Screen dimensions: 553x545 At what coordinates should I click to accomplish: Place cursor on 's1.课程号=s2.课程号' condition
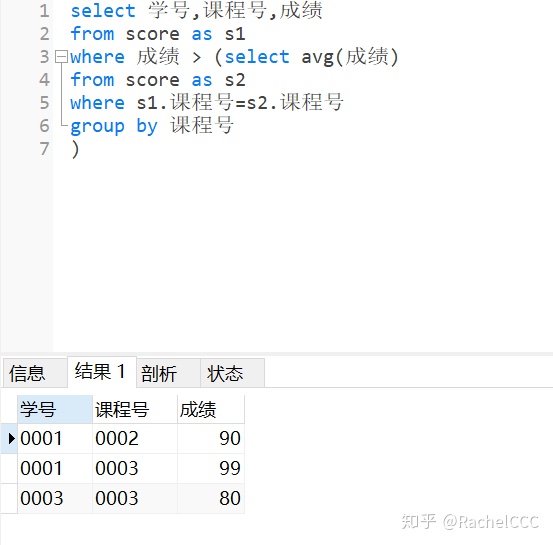(240, 103)
